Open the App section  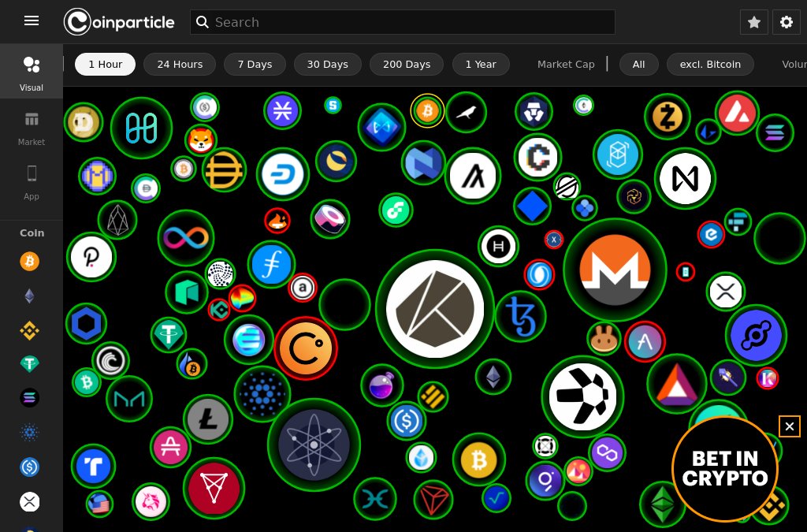click(32, 183)
